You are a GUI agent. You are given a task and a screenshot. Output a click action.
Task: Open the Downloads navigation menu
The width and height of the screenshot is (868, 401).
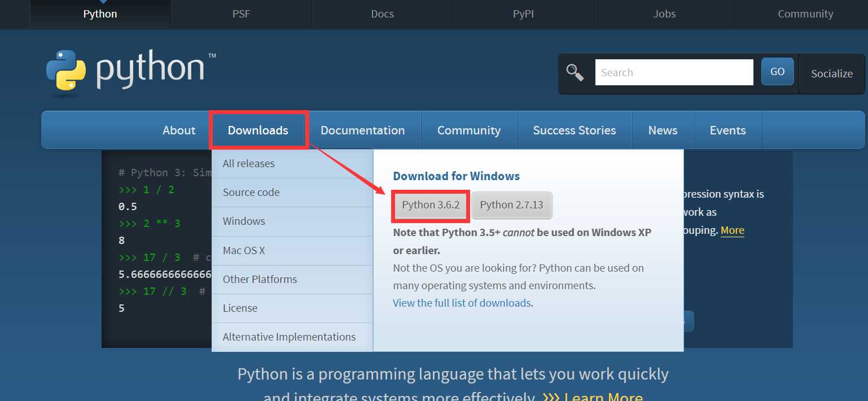click(258, 130)
